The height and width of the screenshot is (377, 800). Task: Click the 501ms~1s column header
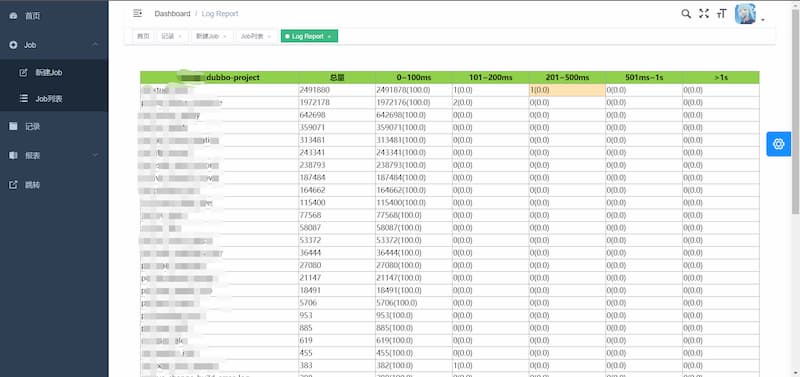click(644, 78)
